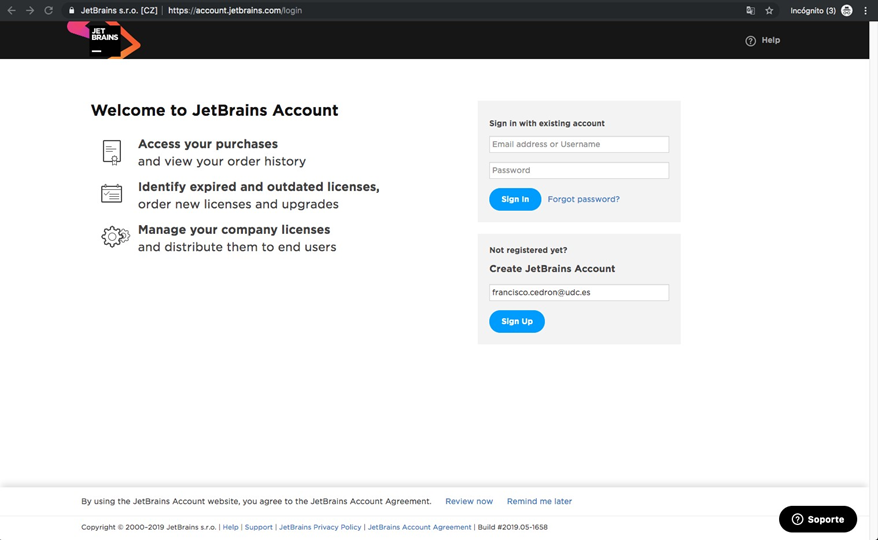
Task: Click the browser address bar URL
Action: [x=235, y=11]
